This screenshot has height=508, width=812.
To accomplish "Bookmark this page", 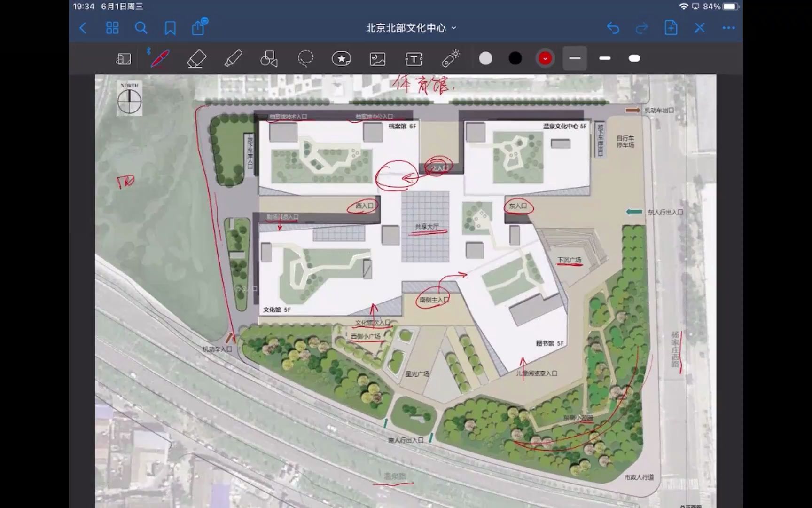I will click(x=170, y=28).
